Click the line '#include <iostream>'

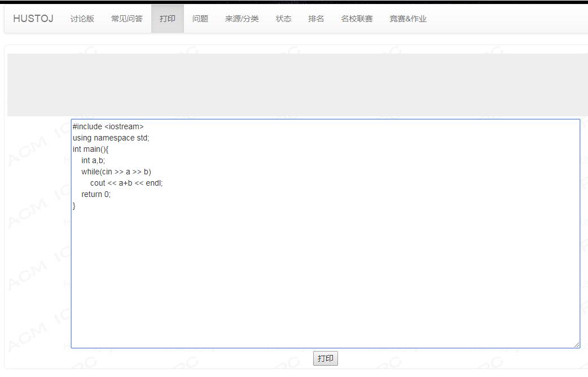(108, 126)
